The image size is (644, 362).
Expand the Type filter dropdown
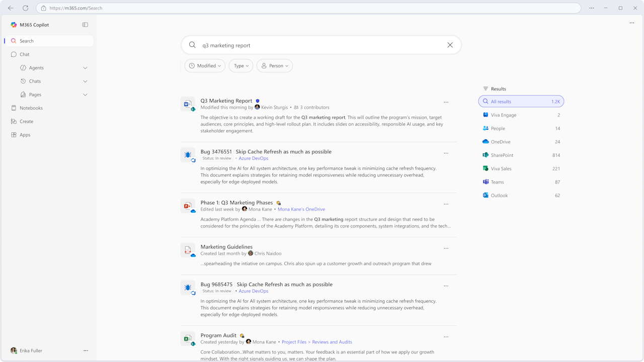[x=240, y=65]
